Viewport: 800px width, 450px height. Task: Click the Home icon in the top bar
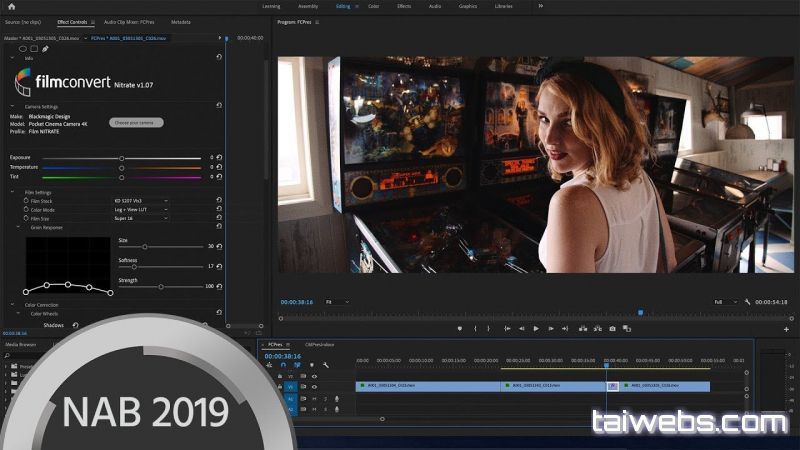(11, 6)
